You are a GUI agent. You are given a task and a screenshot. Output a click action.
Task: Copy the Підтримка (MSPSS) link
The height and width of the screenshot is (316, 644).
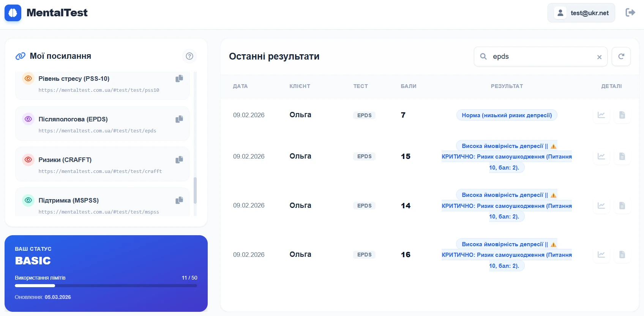pos(179,200)
